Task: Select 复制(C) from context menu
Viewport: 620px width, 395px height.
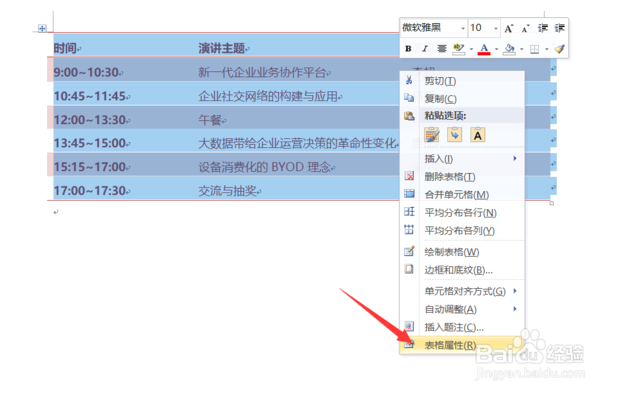Action: pyautogui.click(x=462, y=98)
